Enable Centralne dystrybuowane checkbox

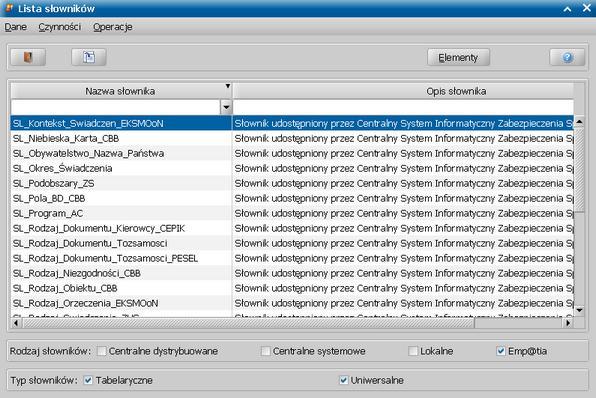pos(101,351)
